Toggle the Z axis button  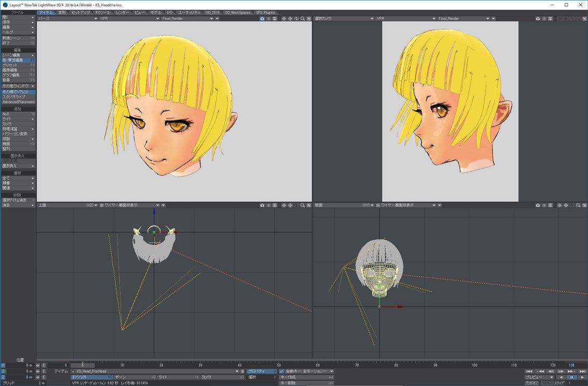[x=4, y=377]
